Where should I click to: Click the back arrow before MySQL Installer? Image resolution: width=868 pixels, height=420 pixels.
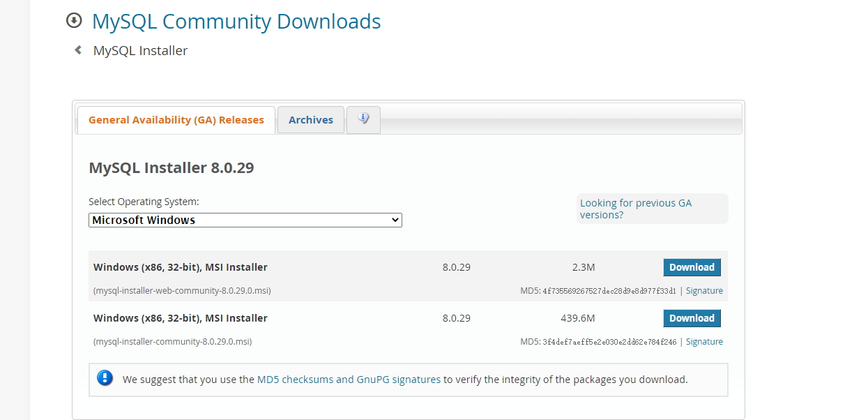coord(78,50)
